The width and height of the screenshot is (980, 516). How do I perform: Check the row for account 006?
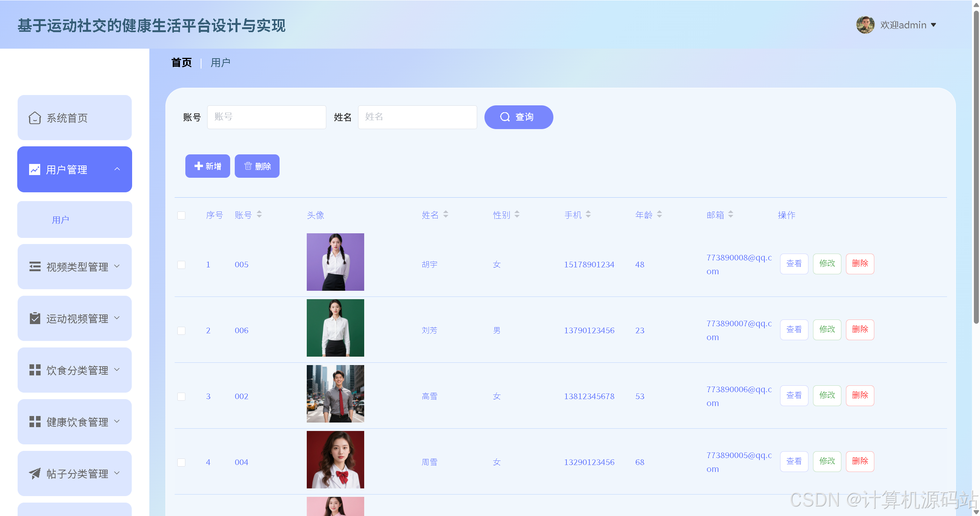pos(182,331)
